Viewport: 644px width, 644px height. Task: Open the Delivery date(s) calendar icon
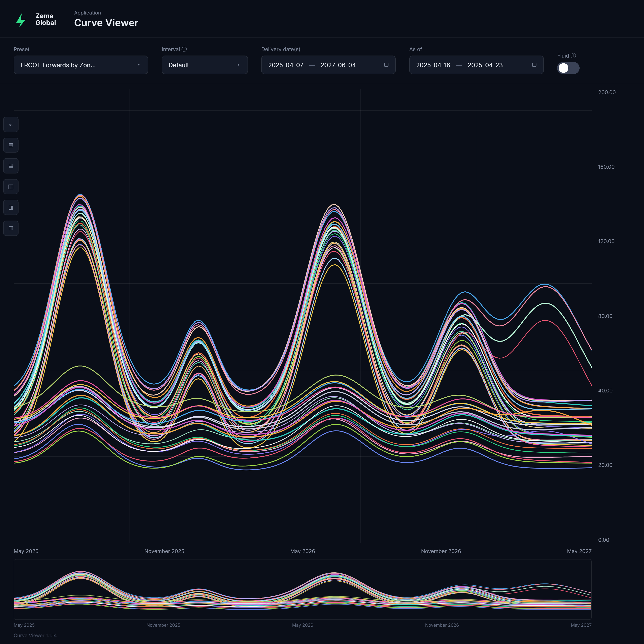point(386,65)
